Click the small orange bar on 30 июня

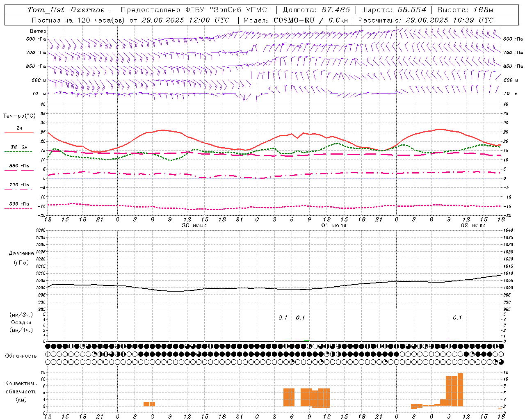(x=149, y=404)
